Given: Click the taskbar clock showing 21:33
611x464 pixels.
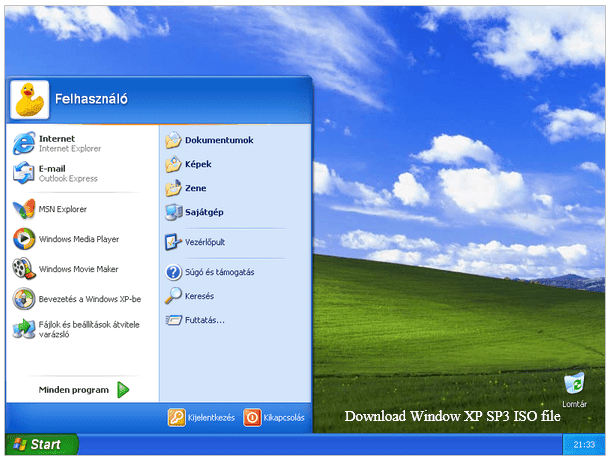Looking at the screenshot, I should (584, 445).
